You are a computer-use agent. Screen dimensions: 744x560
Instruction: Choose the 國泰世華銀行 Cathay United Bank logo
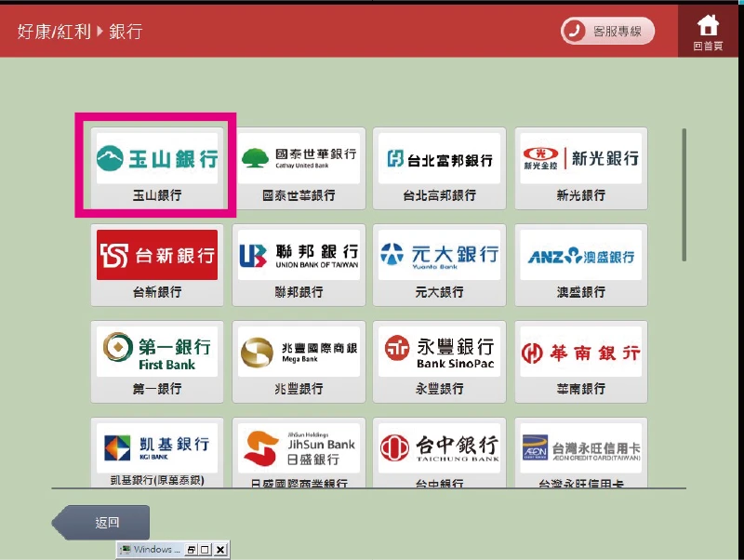click(299, 158)
